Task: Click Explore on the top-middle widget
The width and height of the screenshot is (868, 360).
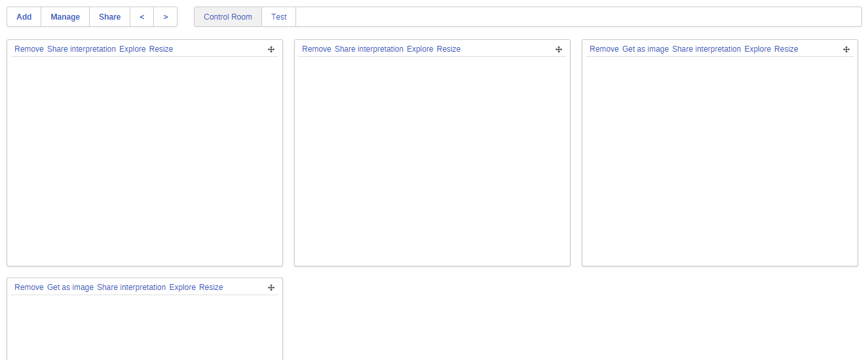Action: 420,49
